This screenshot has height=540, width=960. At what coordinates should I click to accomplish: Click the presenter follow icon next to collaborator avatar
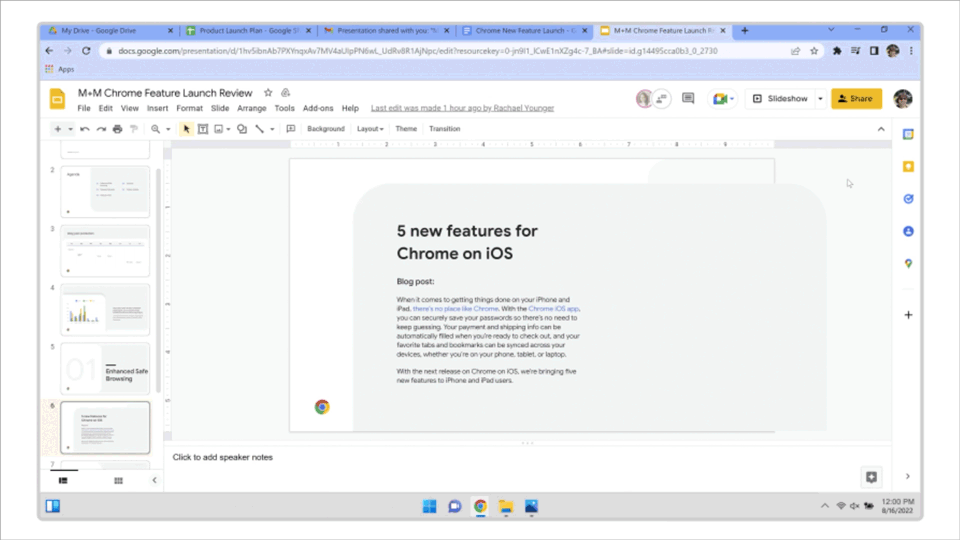[662, 99]
